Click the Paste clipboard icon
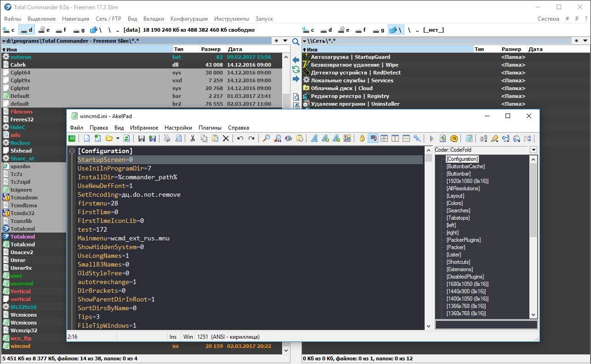This screenshot has height=364, width=591. point(215,138)
